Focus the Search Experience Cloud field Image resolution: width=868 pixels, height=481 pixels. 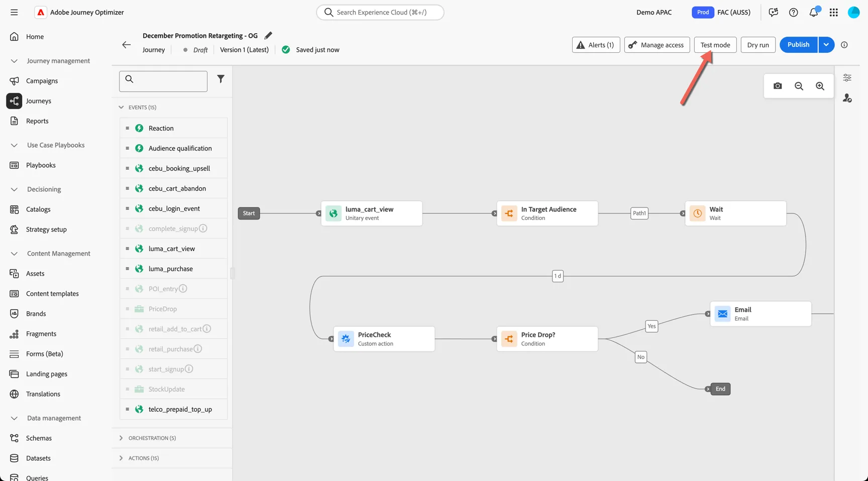(380, 12)
